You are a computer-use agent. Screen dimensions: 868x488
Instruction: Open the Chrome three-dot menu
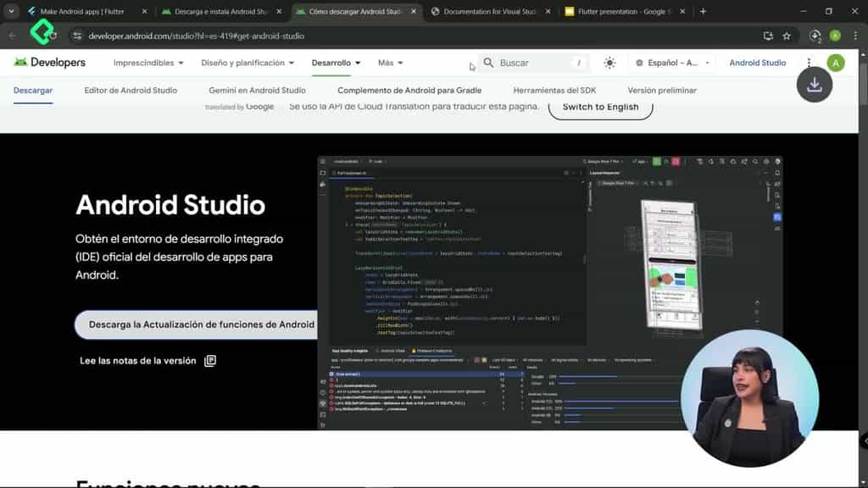pos(855,36)
